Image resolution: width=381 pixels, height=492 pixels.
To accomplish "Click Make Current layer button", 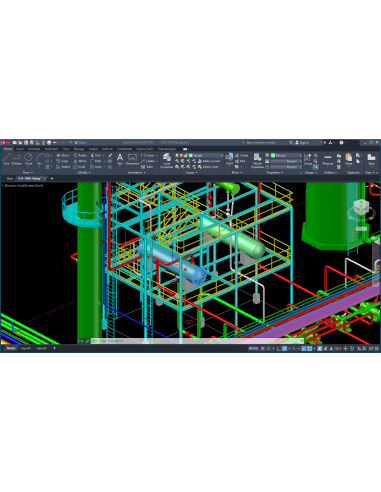I will [209, 161].
